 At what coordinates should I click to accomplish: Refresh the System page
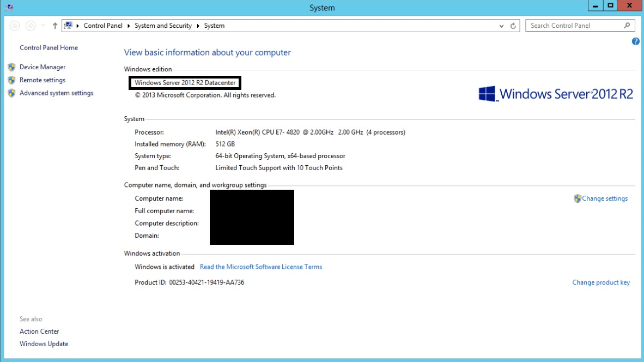click(513, 26)
